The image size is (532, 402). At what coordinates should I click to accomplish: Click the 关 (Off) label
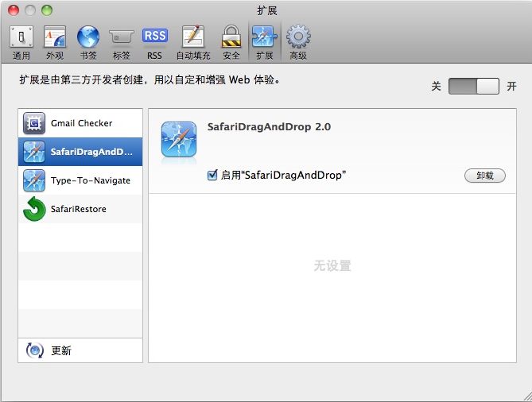tap(436, 86)
